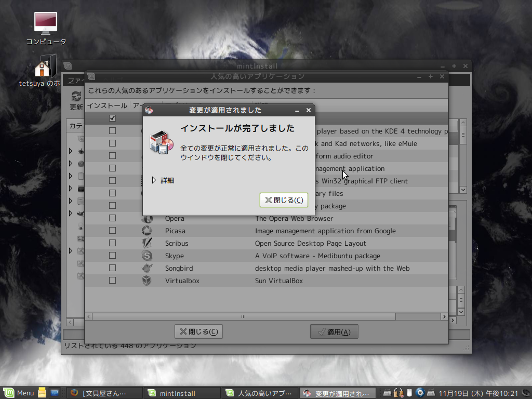Expand the globe-icon category in mintInstall's tree

[71, 164]
